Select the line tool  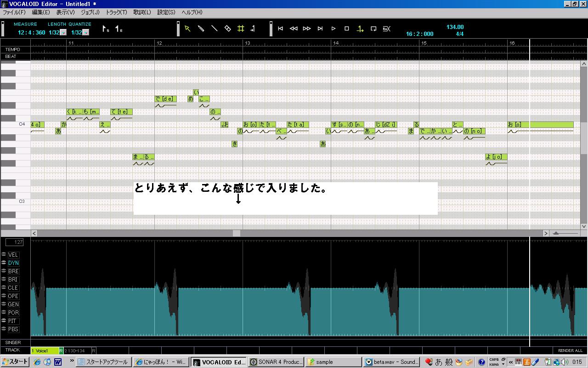click(214, 29)
